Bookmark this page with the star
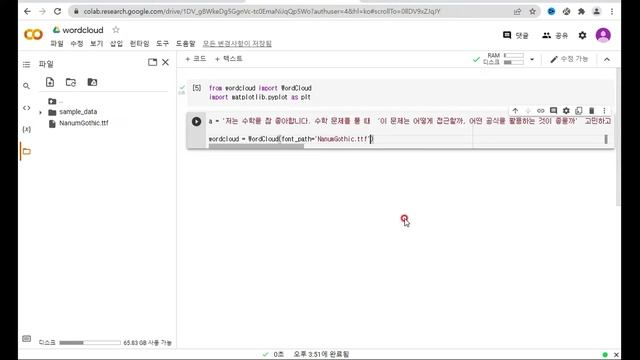 (533, 11)
